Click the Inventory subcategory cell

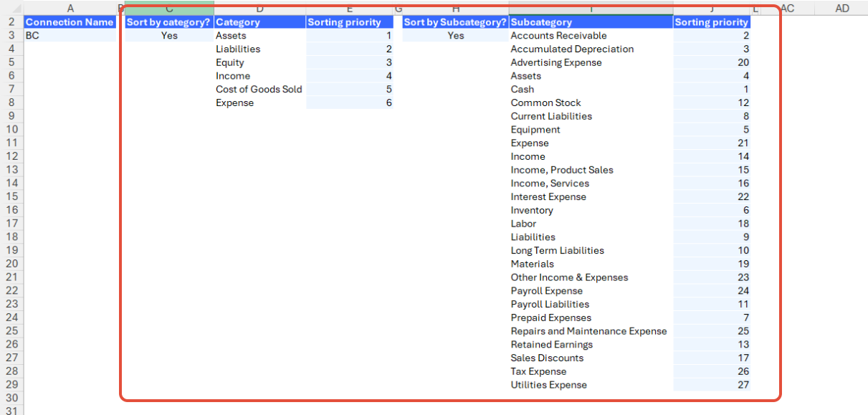(591, 210)
